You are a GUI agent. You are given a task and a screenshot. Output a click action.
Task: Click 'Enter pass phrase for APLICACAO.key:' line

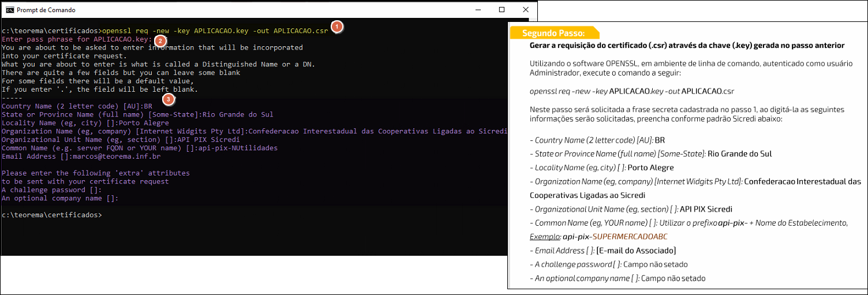pos(77,39)
